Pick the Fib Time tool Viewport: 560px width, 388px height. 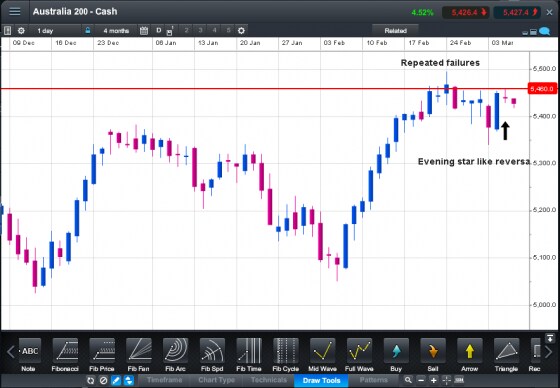(249, 355)
